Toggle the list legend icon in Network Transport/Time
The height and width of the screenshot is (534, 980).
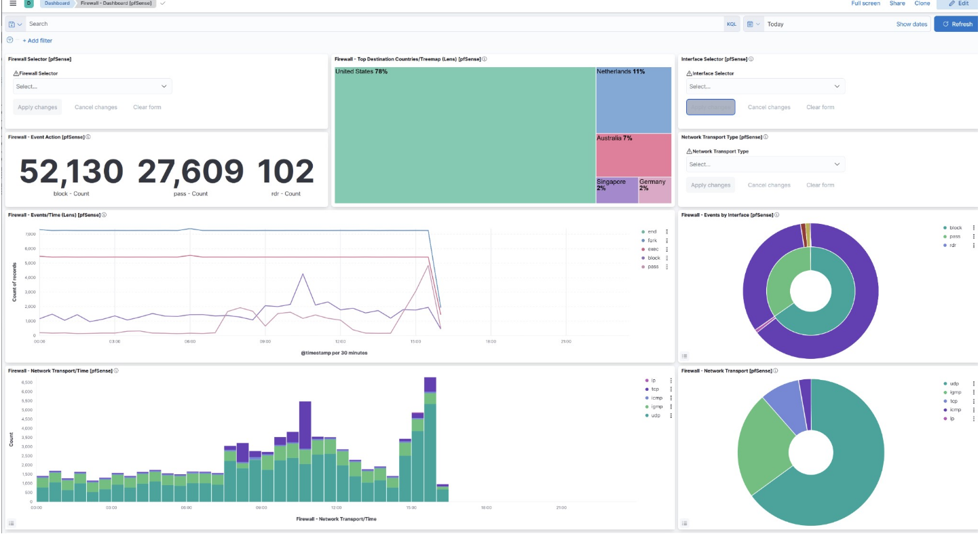click(x=12, y=523)
